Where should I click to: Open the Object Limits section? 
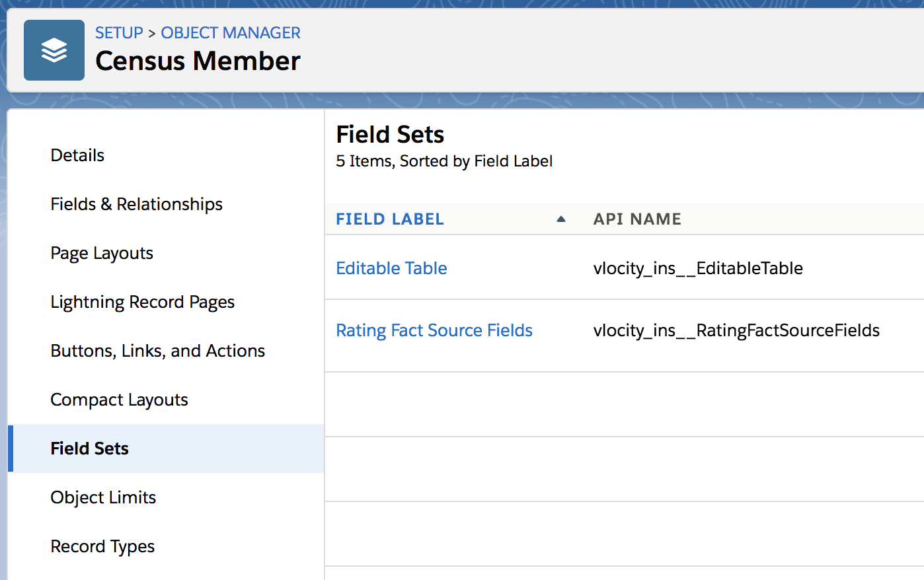[x=103, y=497]
